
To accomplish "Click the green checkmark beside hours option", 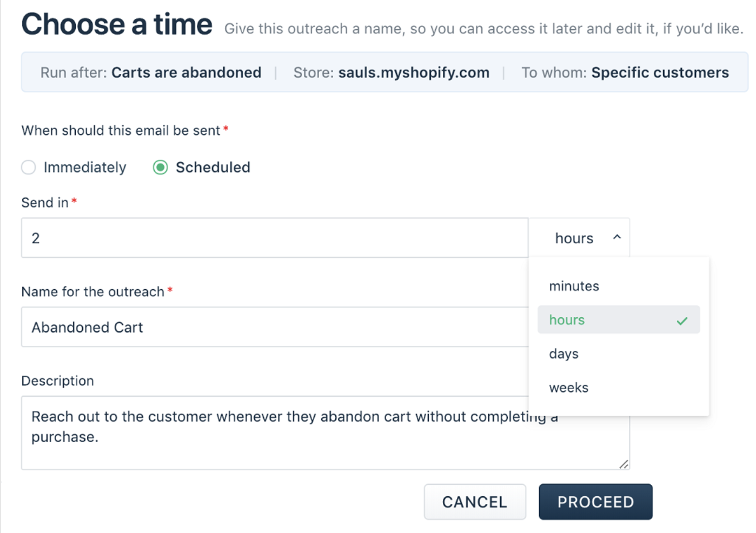I will pyautogui.click(x=682, y=321).
